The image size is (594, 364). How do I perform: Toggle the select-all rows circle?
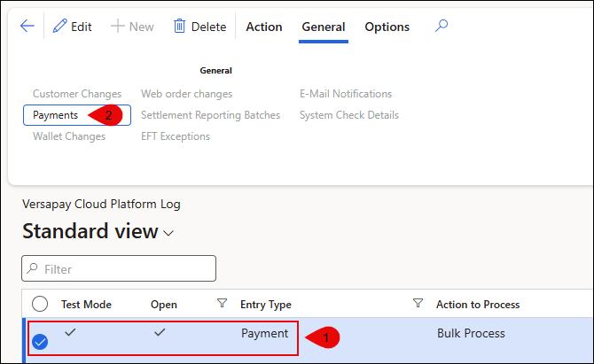pyautogui.click(x=40, y=304)
